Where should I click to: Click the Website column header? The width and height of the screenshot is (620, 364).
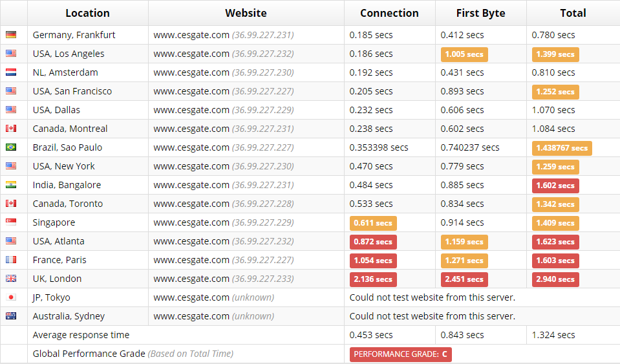[246, 13]
